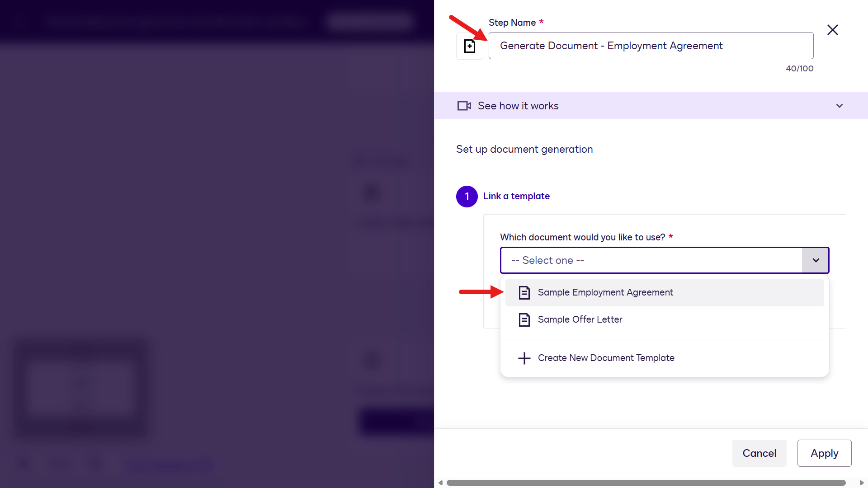This screenshot has width=868, height=488.
Task: Expand the See how it works section
Action: 651,106
